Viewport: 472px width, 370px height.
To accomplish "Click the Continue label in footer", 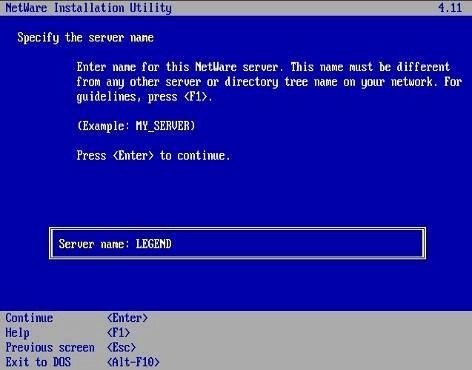I will point(29,318).
